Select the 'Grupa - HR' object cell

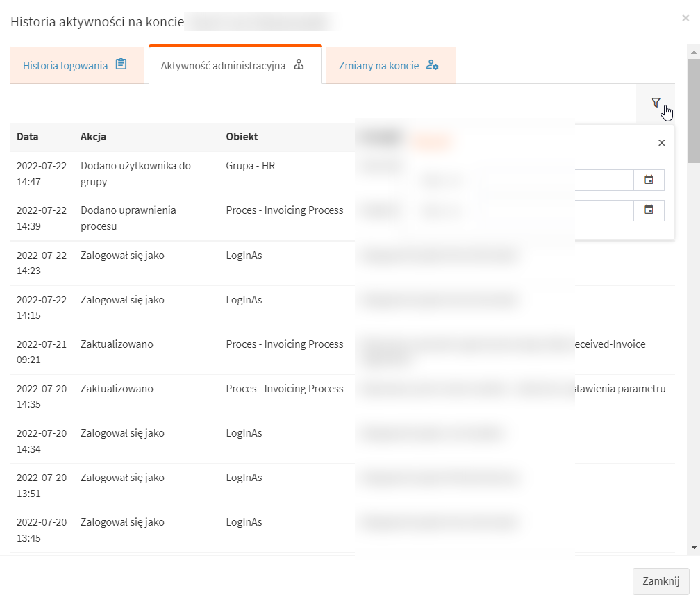click(251, 166)
